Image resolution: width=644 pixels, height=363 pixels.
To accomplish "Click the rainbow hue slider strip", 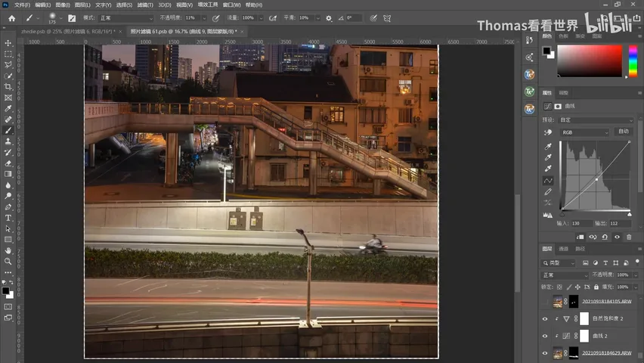I will 633,60.
